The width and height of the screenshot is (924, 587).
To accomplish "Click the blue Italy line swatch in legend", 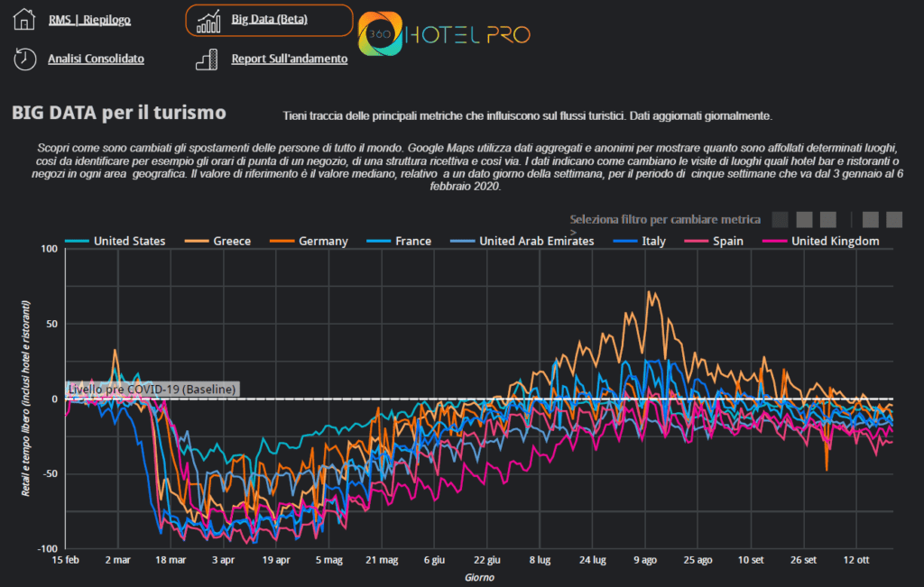I will pos(626,241).
